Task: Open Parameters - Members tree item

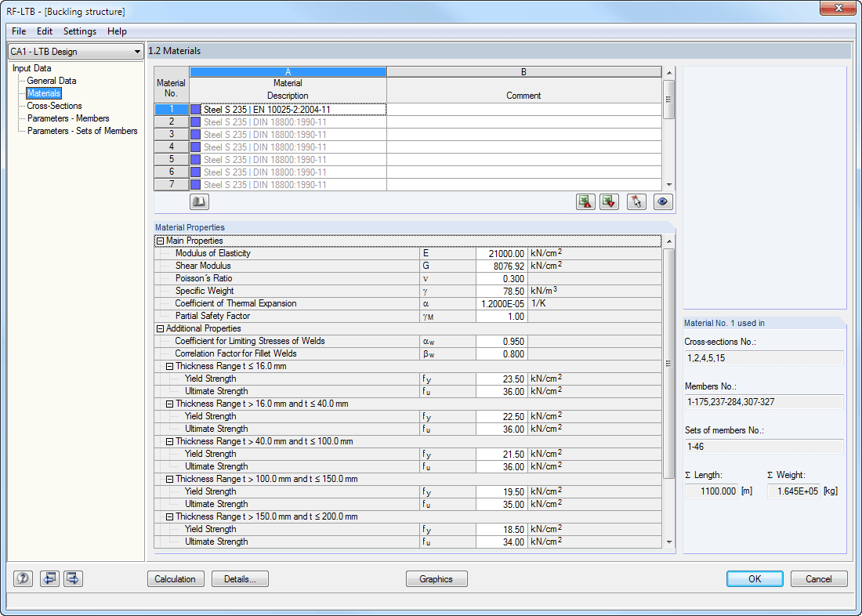Action: point(68,118)
